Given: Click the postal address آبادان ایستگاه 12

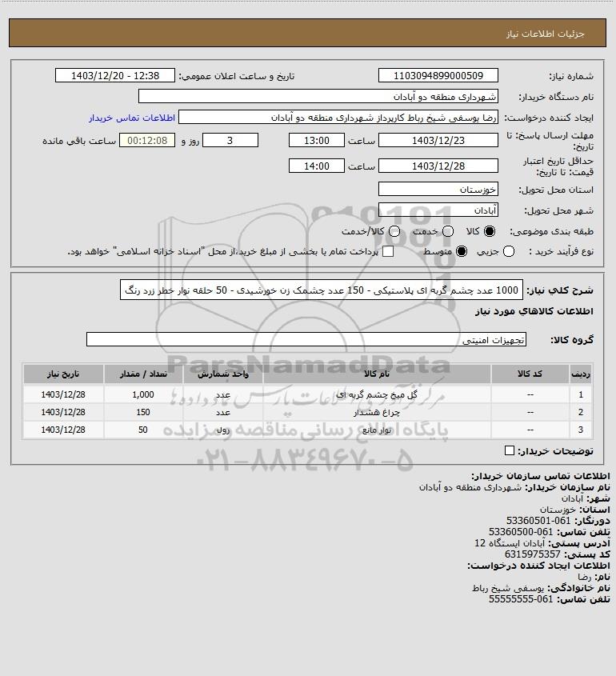Looking at the screenshot, I should click(x=510, y=543).
